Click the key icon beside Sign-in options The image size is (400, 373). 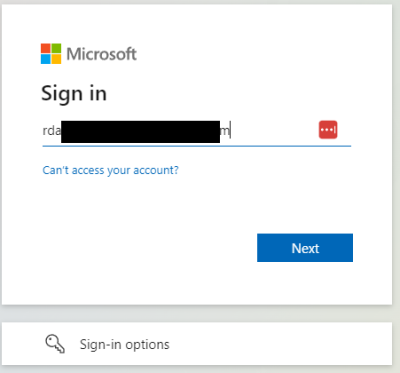[55, 344]
